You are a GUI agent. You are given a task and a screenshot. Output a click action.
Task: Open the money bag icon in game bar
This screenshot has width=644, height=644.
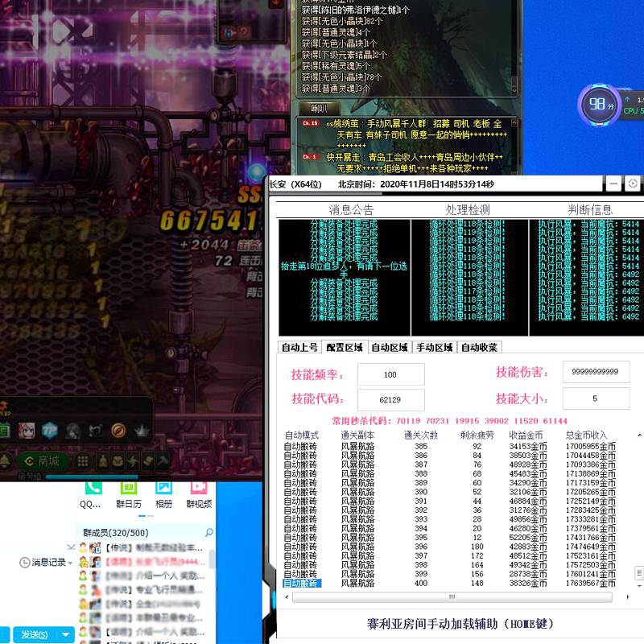[x=103, y=461]
